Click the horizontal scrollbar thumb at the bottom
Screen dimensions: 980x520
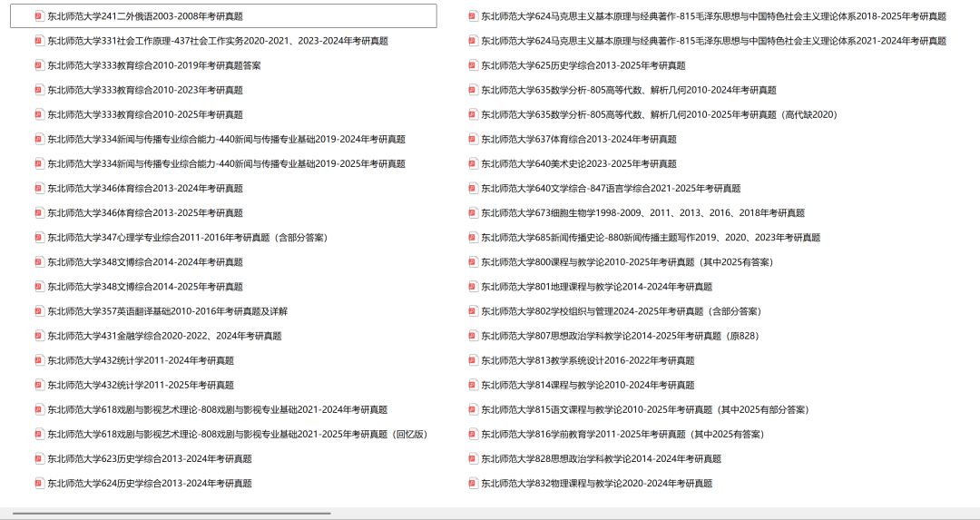[x=171, y=514]
